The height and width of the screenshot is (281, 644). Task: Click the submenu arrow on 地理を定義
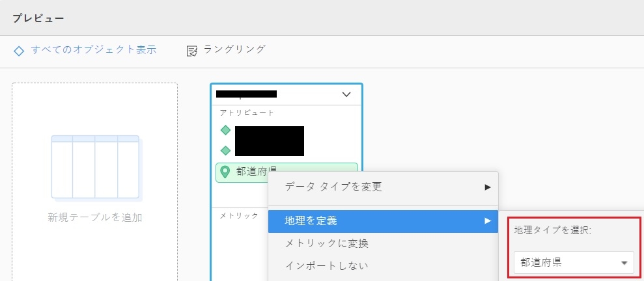[x=487, y=221]
